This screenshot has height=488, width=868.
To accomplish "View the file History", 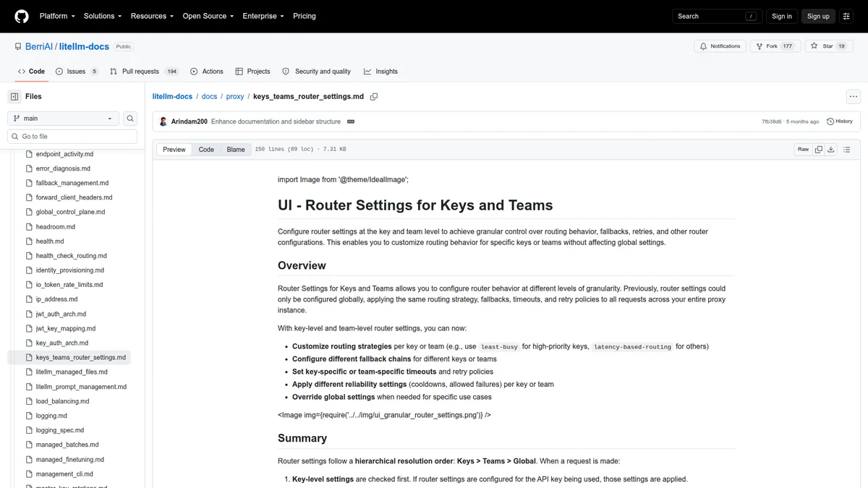I will [x=840, y=121].
